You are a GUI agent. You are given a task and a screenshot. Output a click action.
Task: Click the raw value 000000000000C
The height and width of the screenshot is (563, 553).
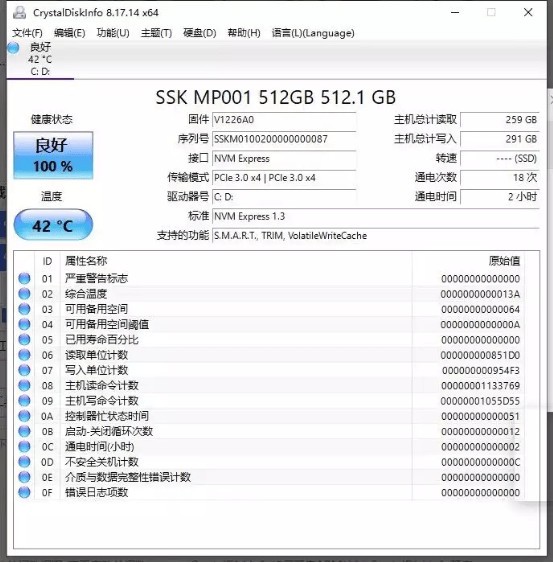pyautogui.click(x=480, y=462)
